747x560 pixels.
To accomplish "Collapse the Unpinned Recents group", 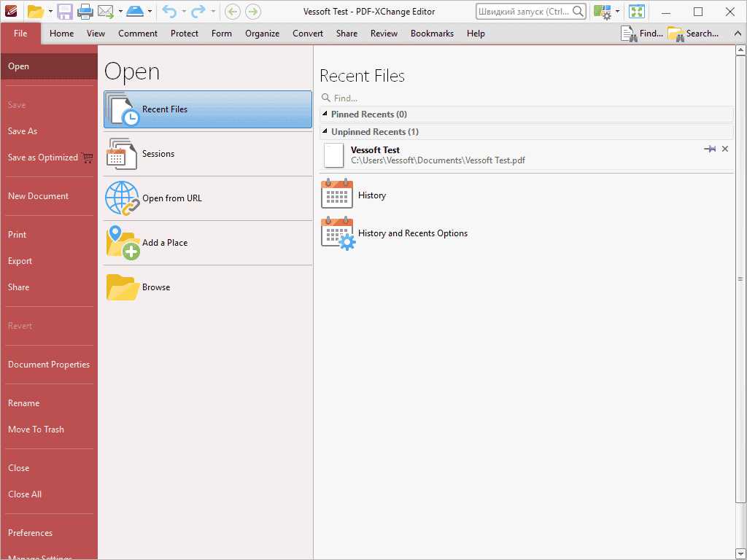I will [325, 131].
